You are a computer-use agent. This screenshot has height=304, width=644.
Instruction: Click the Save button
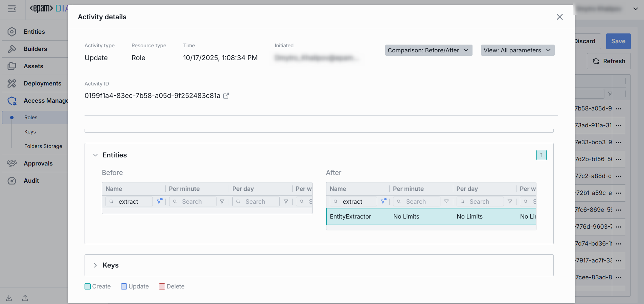click(x=618, y=41)
